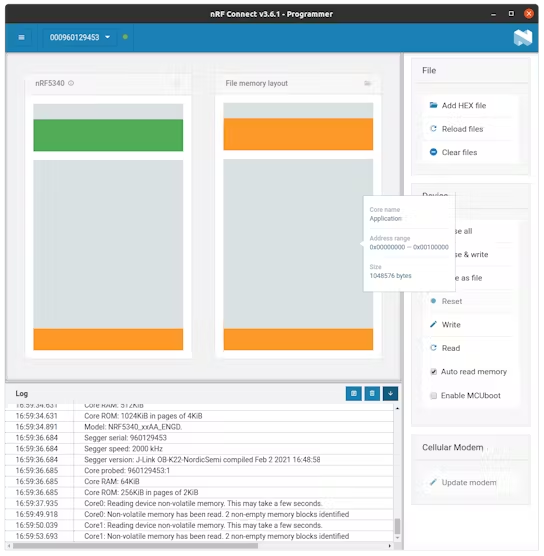Toggle log autoscroll with the down arrow button
544x556 pixels.
coord(390,393)
